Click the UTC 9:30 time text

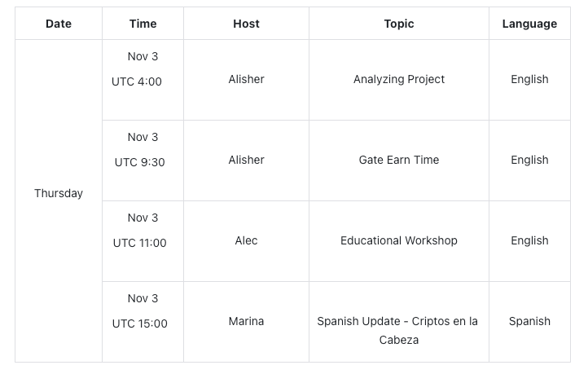pos(139,162)
